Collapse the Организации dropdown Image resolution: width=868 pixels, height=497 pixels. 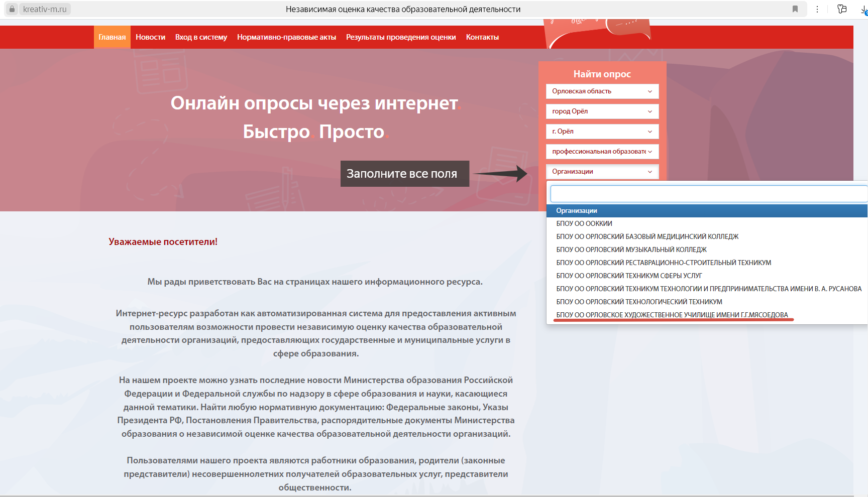point(602,172)
